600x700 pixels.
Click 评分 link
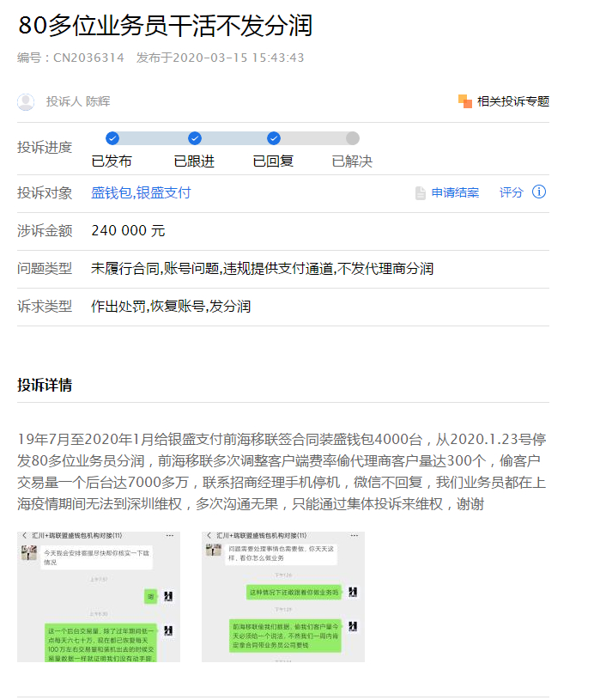coord(511,193)
